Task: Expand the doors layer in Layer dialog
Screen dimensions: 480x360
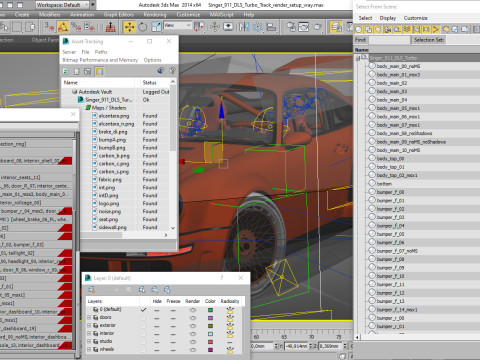Action: [x=89, y=317]
